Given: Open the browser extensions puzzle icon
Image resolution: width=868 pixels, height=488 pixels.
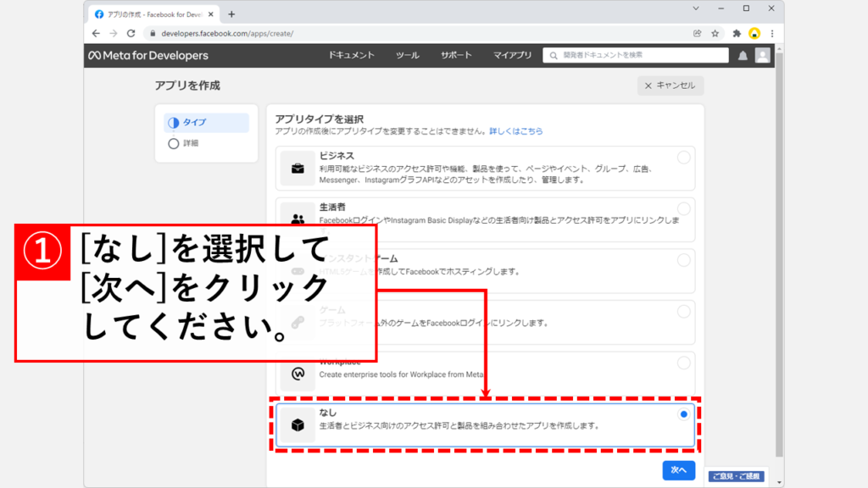Looking at the screenshot, I should pyautogui.click(x=737, y=33).
